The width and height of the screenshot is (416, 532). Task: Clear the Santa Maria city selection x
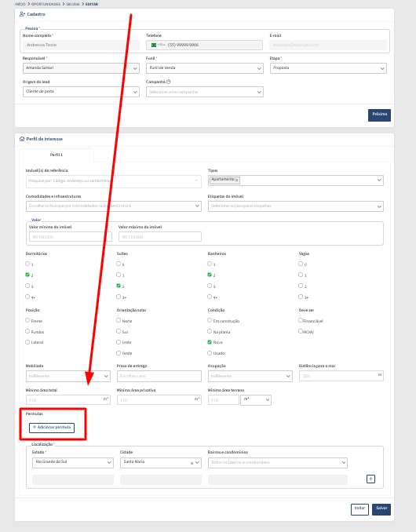192,463
